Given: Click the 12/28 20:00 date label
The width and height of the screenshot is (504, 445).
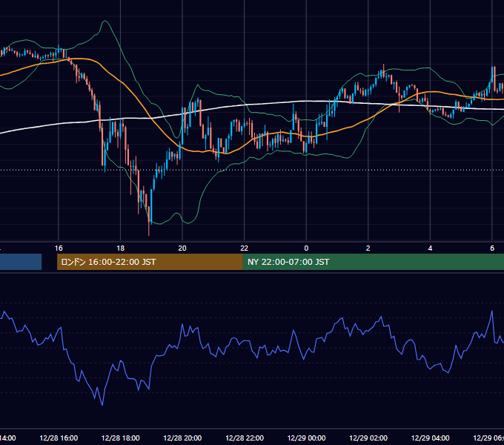Looking at the screenshot, I should point(182,438).
